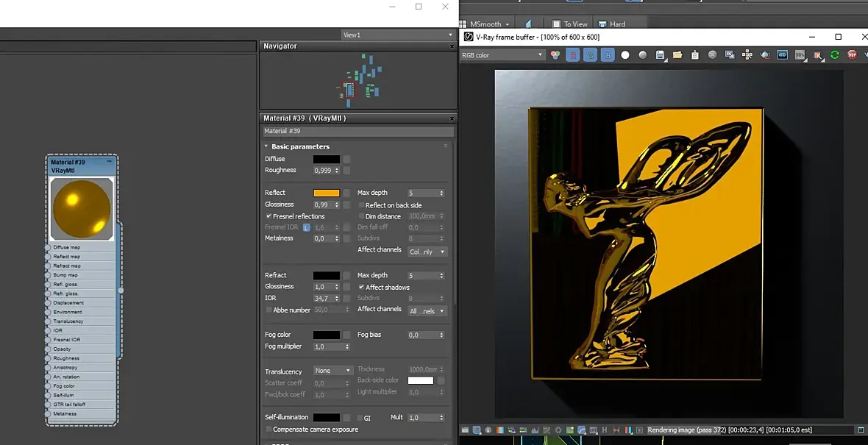The width and height of the screenshot is (868, 445).
Task: Close the Material #39 parameters panel
Action: pos(452,118)
